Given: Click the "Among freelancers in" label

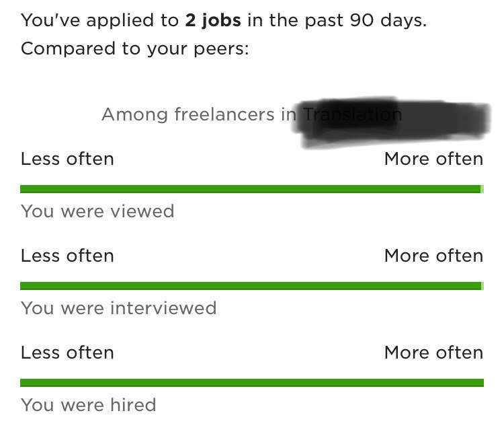Looking at the screenshot, I should (x=199, y=114).
